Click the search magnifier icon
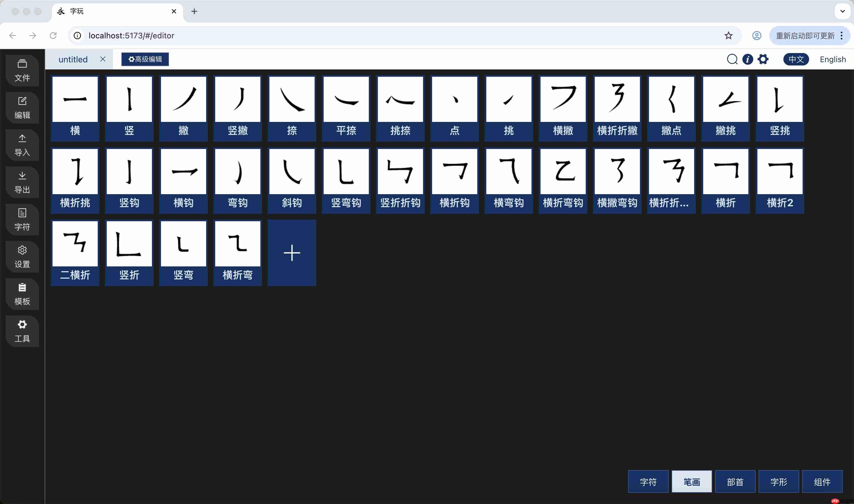854x504 pixels. (732, 59)
